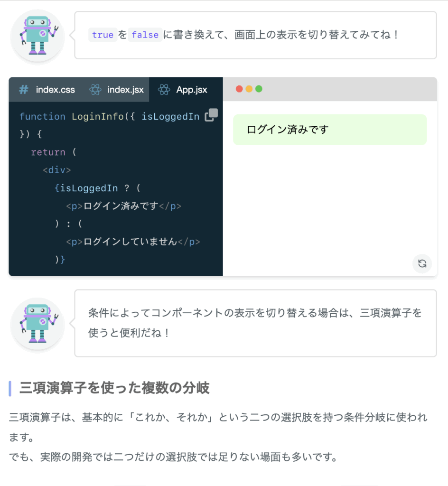The height and width of the screenshot is (486, 448).
Task: Click the React icon beside index.jsx
Action: point(95,90)
